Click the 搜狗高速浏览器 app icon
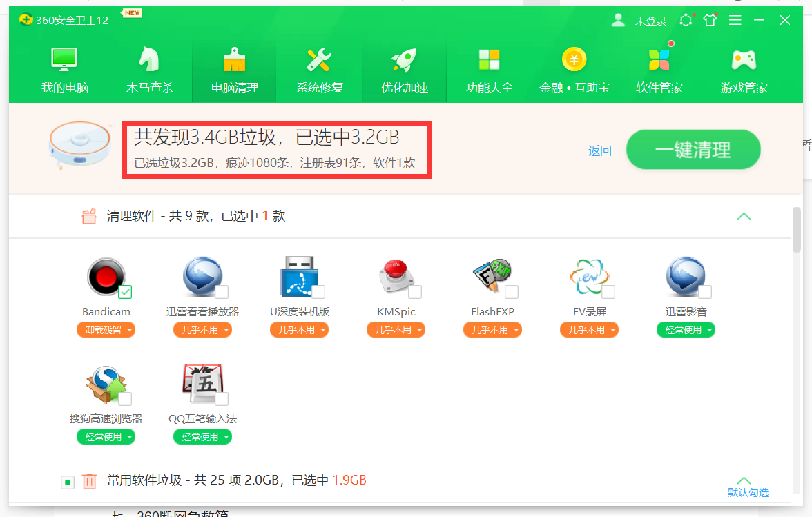The width and height of the screenshot is (812, 517). [x=106, y=384]
